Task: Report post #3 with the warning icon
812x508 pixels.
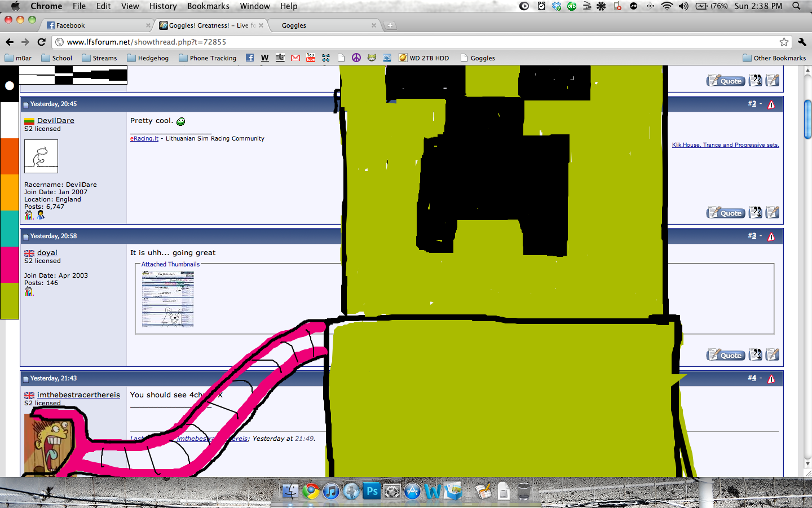Action: (x=771, y=237)
